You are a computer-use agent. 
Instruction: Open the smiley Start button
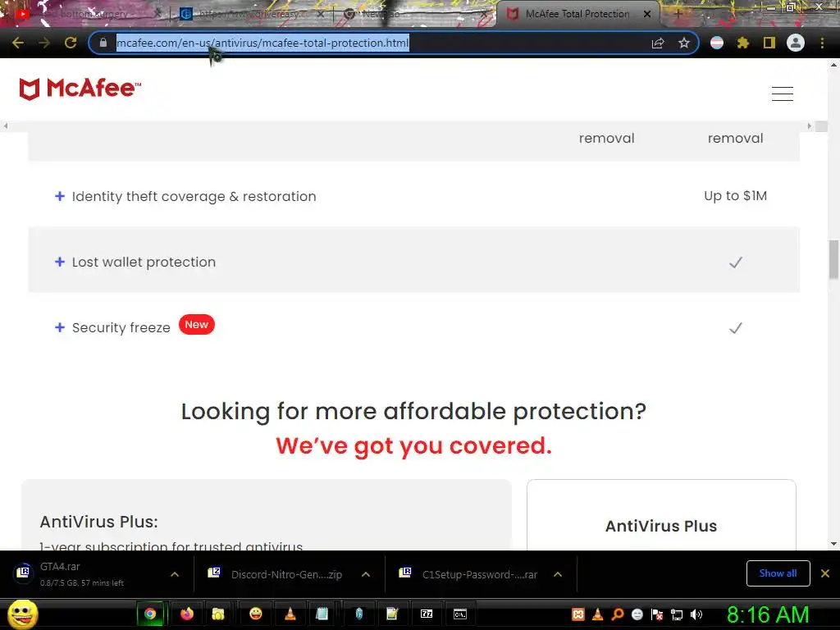23,614
